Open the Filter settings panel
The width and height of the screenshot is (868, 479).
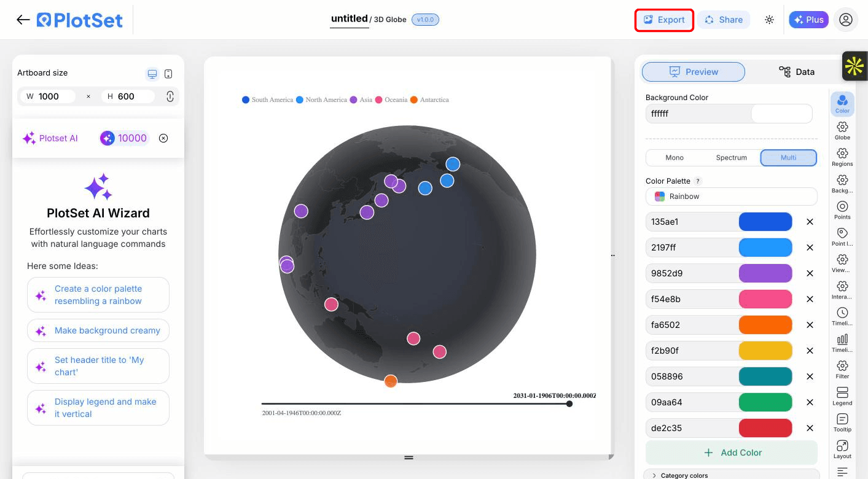click(x=842, y=369)
